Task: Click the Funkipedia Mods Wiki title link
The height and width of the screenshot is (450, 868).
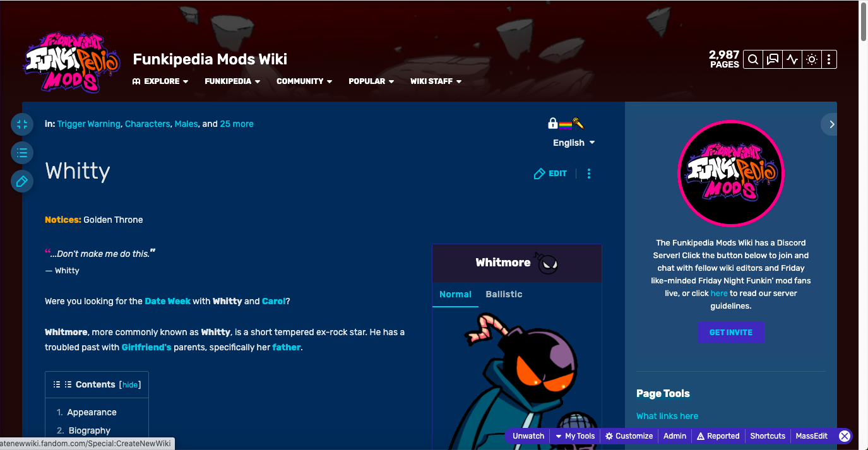Action: [x=210, y=59]
